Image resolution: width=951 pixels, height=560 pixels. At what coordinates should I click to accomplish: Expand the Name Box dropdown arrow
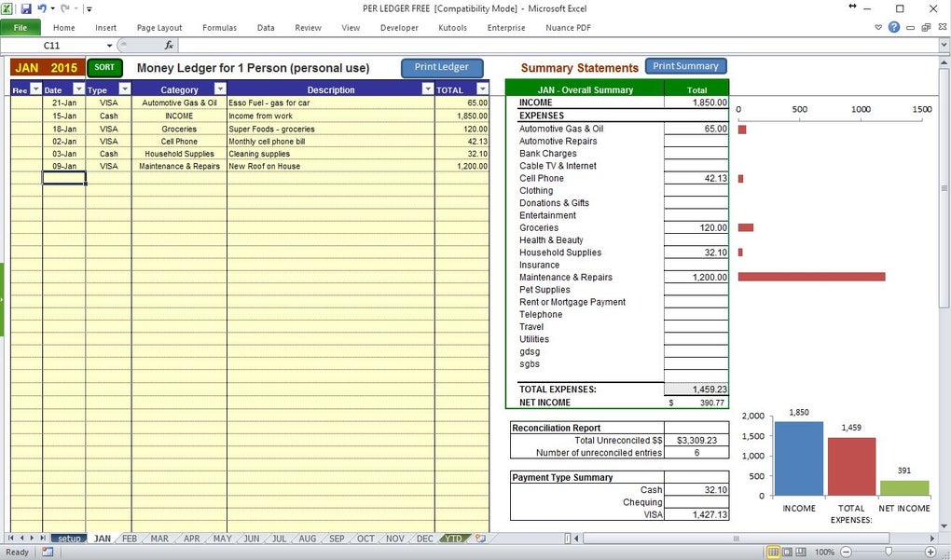pos(110,46)
